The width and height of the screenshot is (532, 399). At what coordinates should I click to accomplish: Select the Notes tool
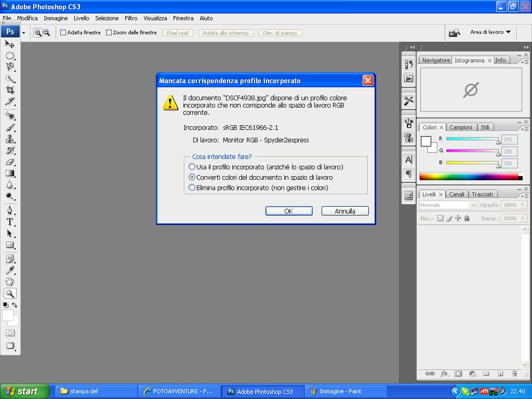(10, 259)
